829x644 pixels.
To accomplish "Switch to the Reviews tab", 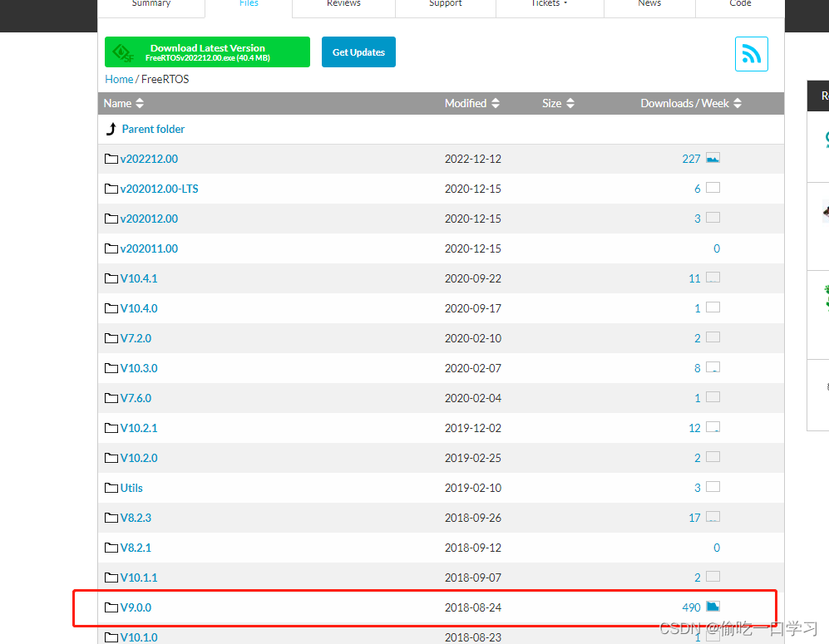I will pyautogui.click(x=343, y=3).
